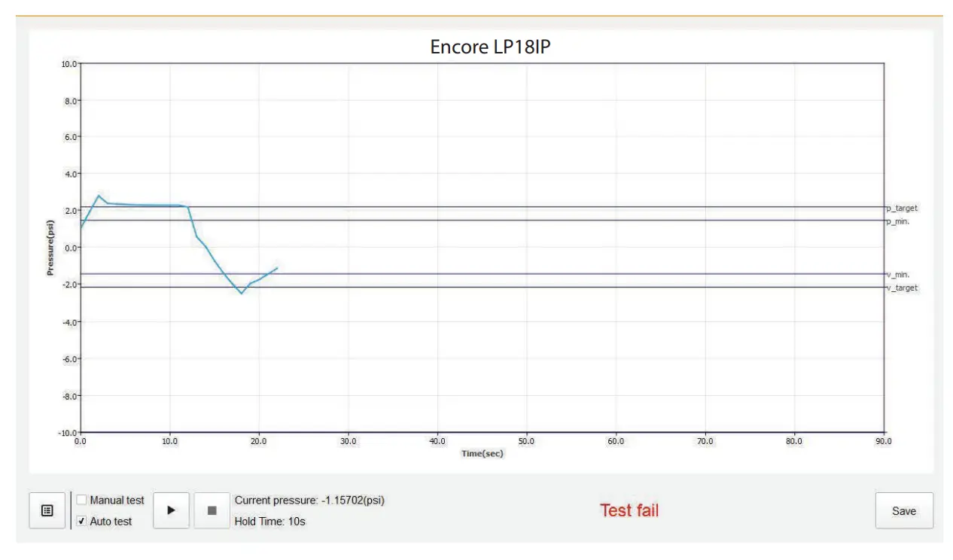The width and height of the screenshot is (953, 560).
Task: Click the 90.0 tick on time axis
Action: click(x=883, y=442)
